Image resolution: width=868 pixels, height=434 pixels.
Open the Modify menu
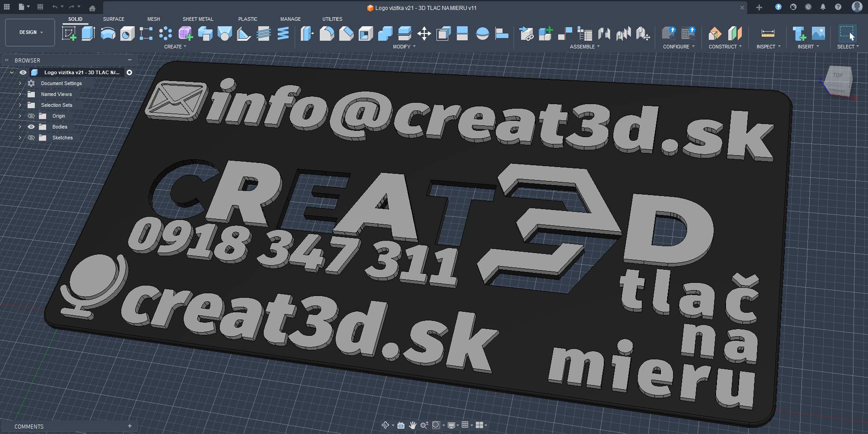point(404,47)
